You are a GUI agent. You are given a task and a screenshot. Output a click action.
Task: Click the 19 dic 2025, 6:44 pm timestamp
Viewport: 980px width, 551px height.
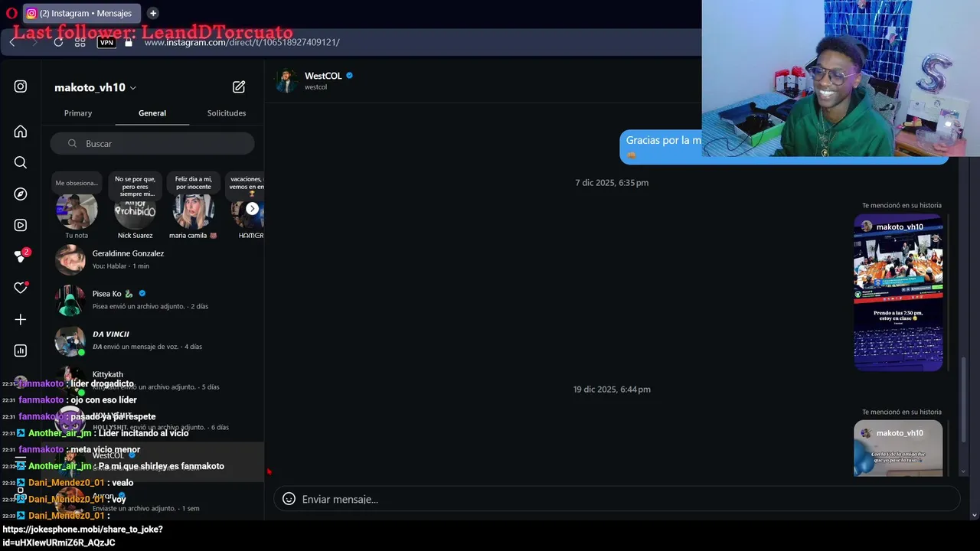pos(612,390)
